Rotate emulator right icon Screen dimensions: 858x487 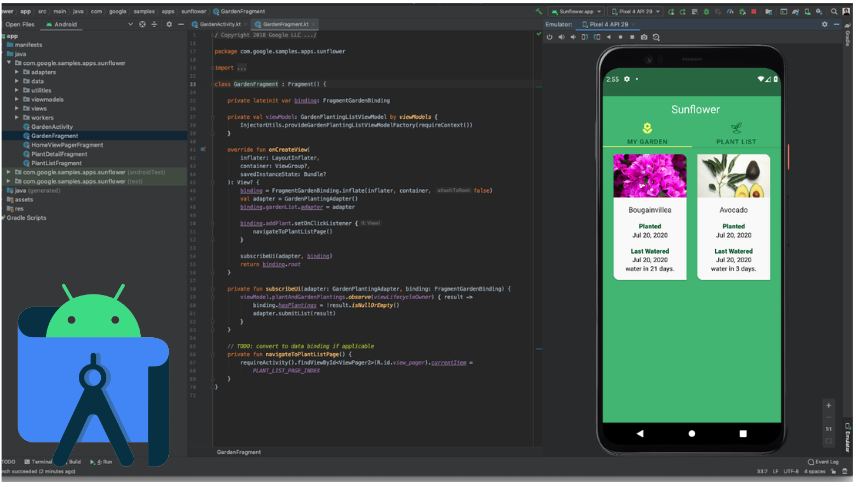click(x=597, y=37)
